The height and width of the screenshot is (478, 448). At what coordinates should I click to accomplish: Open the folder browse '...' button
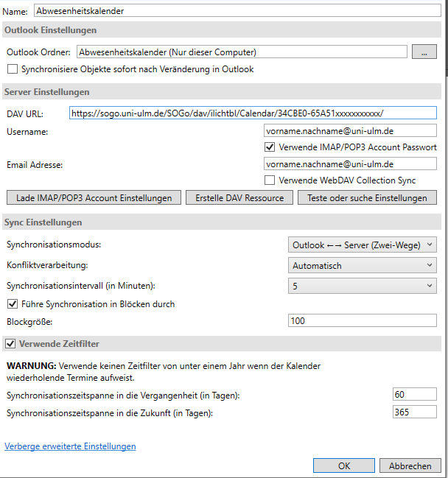[x=424, y=52]
